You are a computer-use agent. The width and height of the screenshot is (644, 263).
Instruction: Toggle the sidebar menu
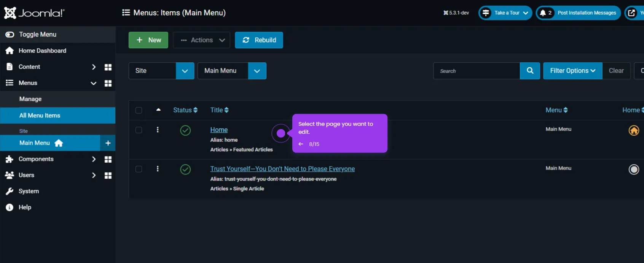click(x=57, y=35)
